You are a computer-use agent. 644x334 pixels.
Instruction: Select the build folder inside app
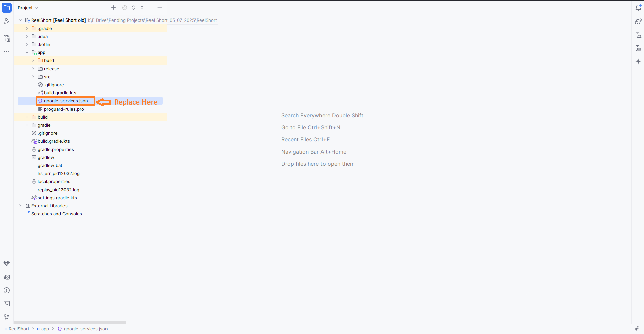[49, 60]
